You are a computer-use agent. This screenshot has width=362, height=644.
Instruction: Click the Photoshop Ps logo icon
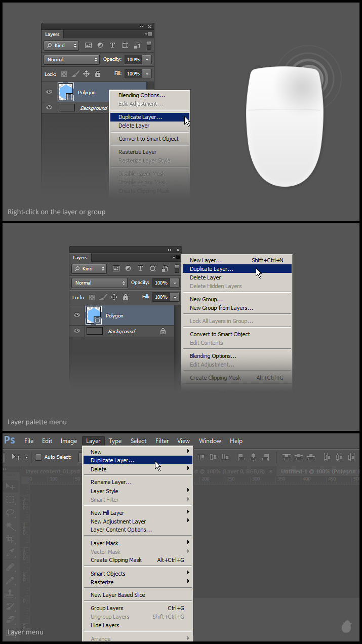tap(10, 440)
